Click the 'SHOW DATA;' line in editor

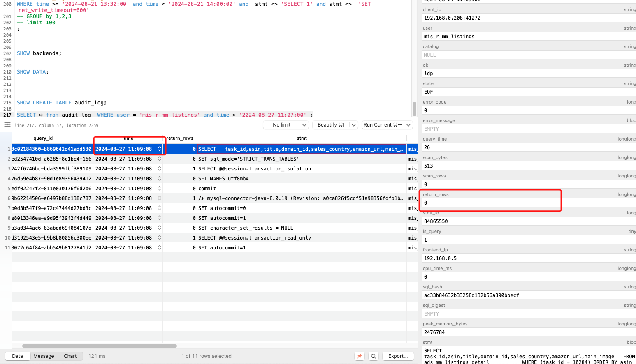pos(32,72)
